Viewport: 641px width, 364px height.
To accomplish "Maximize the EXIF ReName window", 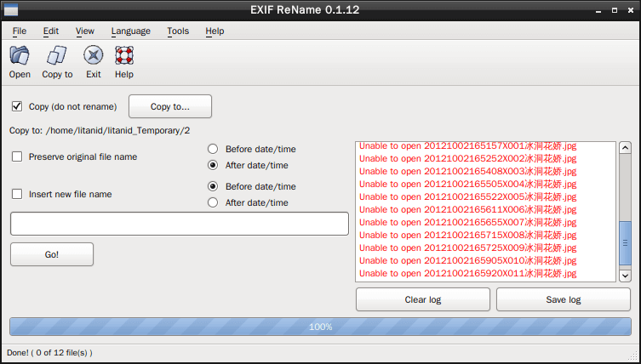I will (615, 10).
